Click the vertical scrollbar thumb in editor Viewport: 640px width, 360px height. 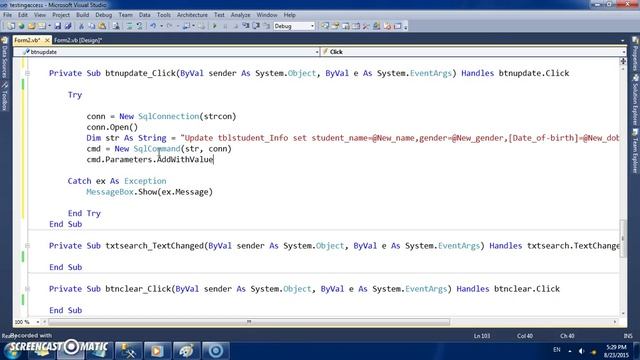pos(622,238)
